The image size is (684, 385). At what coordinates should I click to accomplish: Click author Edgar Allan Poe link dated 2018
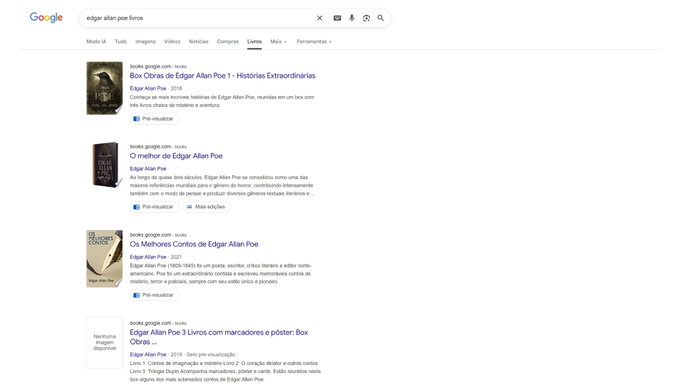pyautogui.click(x=148, y=89)
